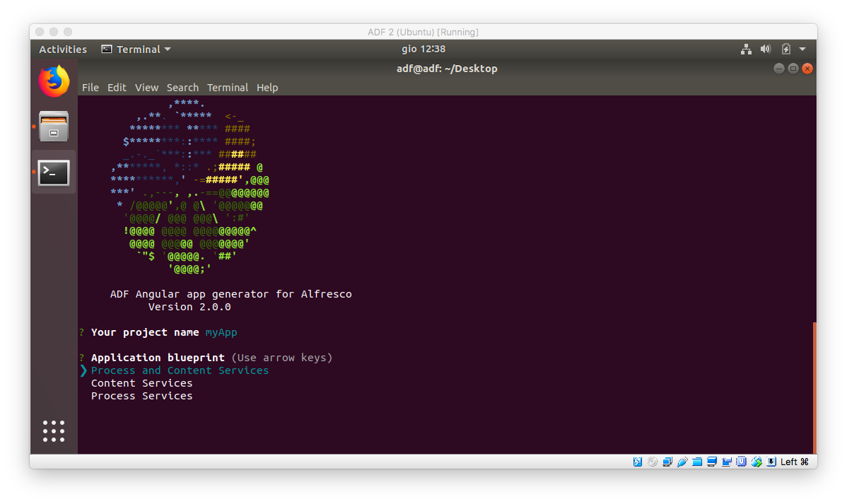
Task: Open the File menu
Action: [x=90, y=88]
